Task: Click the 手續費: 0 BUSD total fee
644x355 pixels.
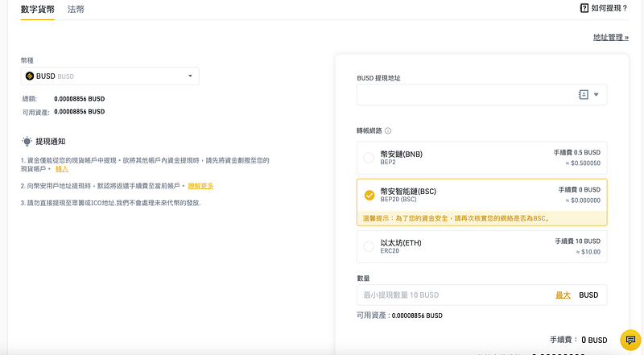Action: (x=578, y=340)
